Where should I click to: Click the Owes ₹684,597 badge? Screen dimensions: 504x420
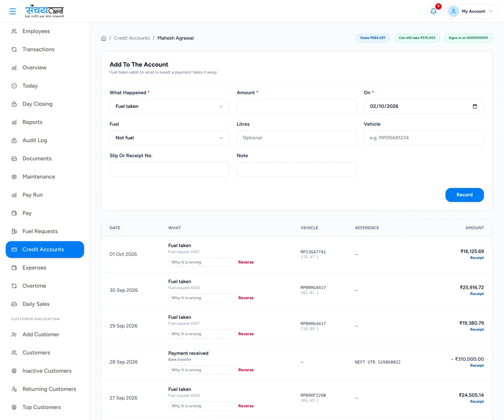pyautogui.click(x=373, y=38)
